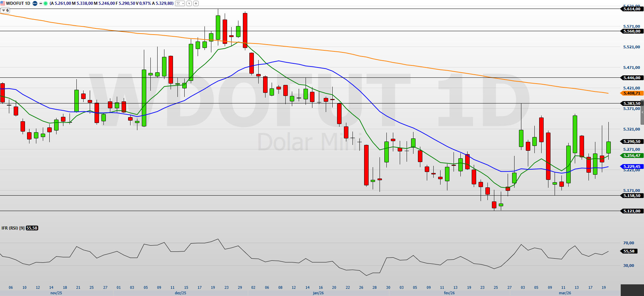The image size is (644, 296).
Task: Click the jan/26 month label on time axis
Action: 318,293
